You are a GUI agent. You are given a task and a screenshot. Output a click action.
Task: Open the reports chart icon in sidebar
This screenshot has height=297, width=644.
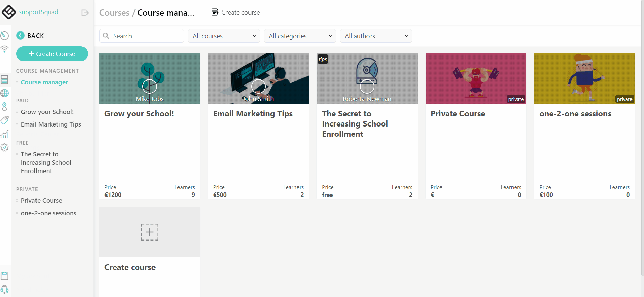4,134
